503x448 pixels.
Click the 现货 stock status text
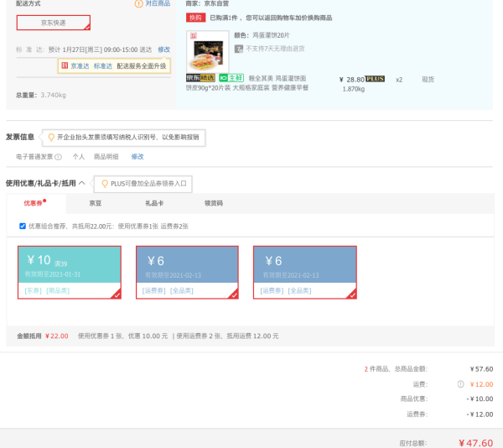coord(428,80)
